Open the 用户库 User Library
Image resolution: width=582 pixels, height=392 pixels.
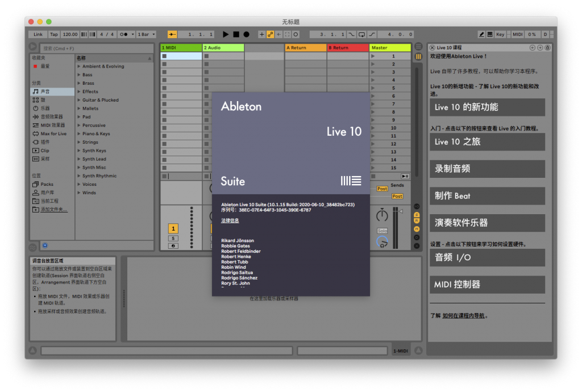coord(52,193)
